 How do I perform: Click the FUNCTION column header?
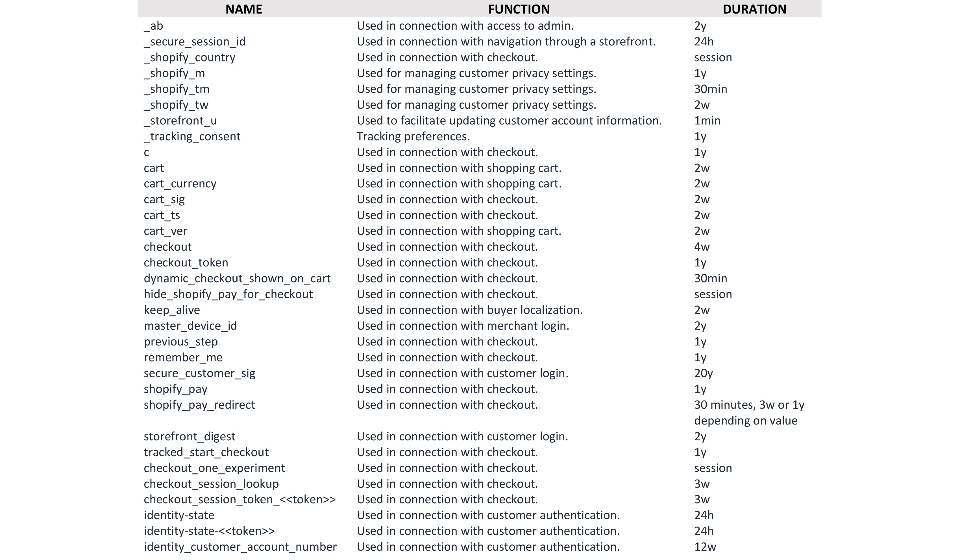pyautogui.click(x=519, y=9)
